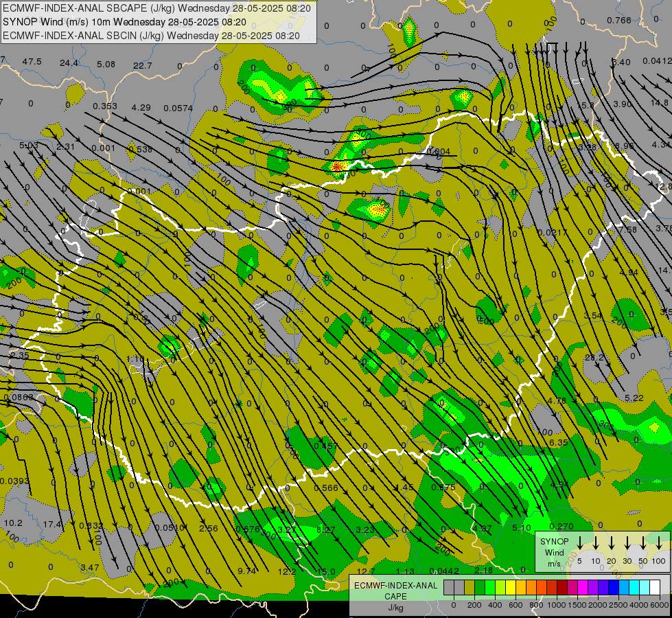Pick the purple CAPE legend swatch
Viewport: 672px width, 618px height.
pos(592,587)
